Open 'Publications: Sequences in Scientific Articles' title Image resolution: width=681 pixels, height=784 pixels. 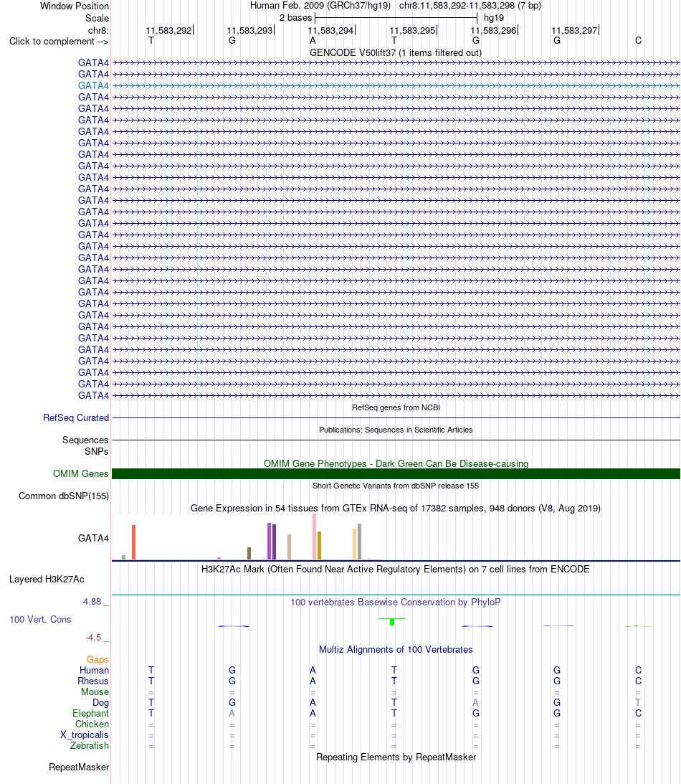[x=396, y=430]
